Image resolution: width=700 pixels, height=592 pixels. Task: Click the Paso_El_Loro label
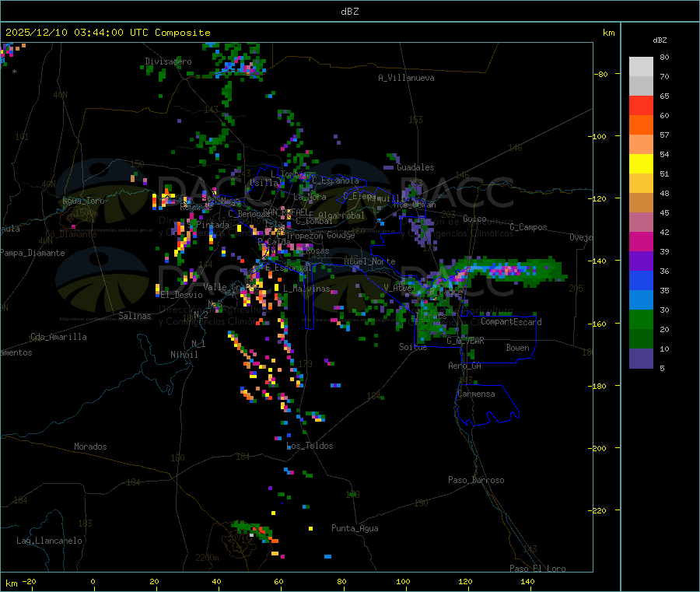538,569
